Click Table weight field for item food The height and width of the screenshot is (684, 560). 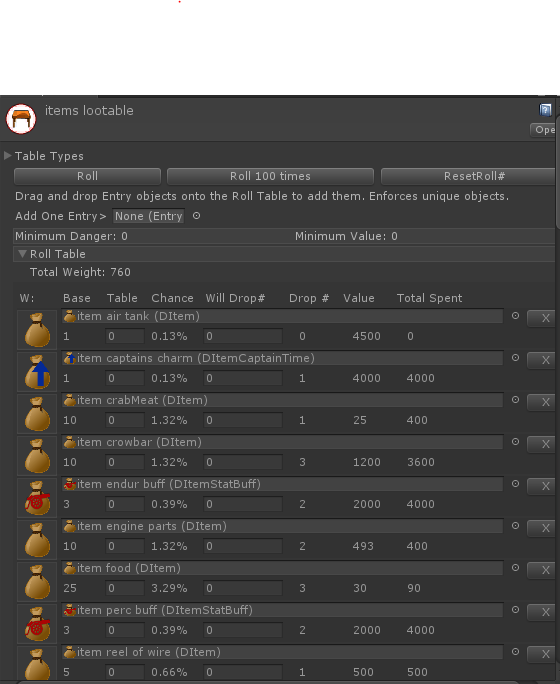point(125,588)
